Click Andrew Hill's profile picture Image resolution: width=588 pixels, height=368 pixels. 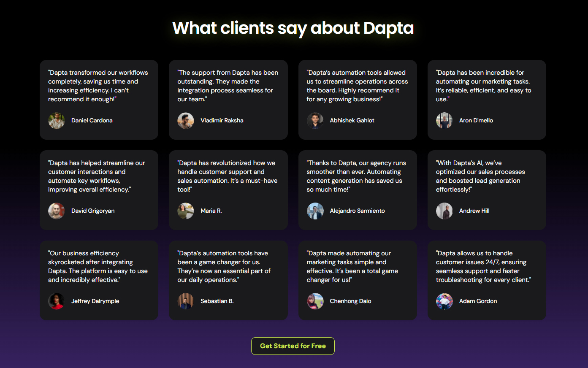pos(444,211)
